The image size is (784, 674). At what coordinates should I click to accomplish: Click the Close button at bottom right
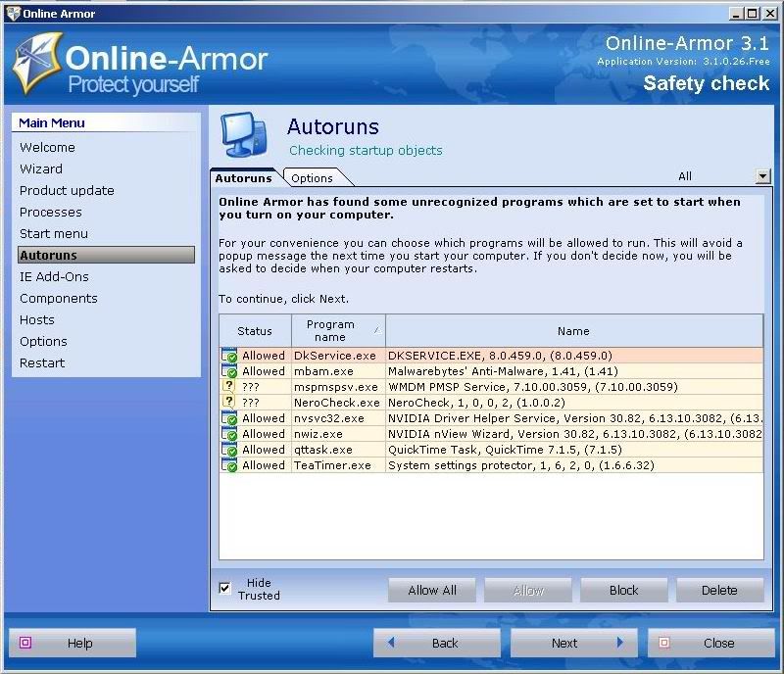[711, 643]
